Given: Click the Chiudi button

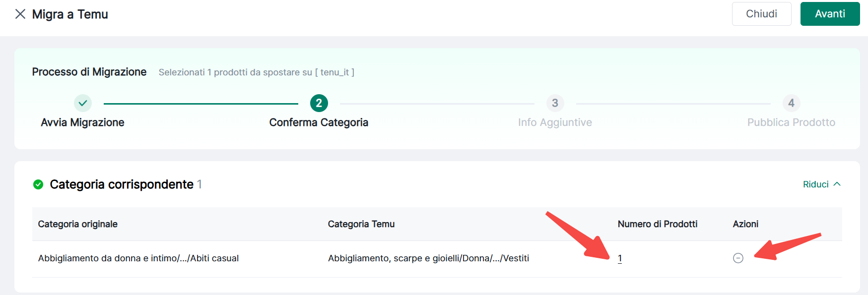Looking at the screenshot, I should point(761,14).
